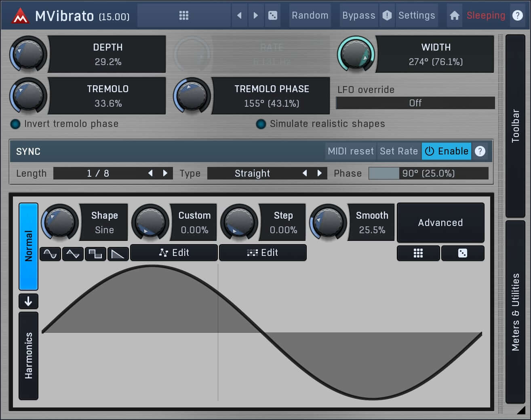Expand the Meters & Utilities panel
Viewport: 531px width, 420px height.
(515, 312)
